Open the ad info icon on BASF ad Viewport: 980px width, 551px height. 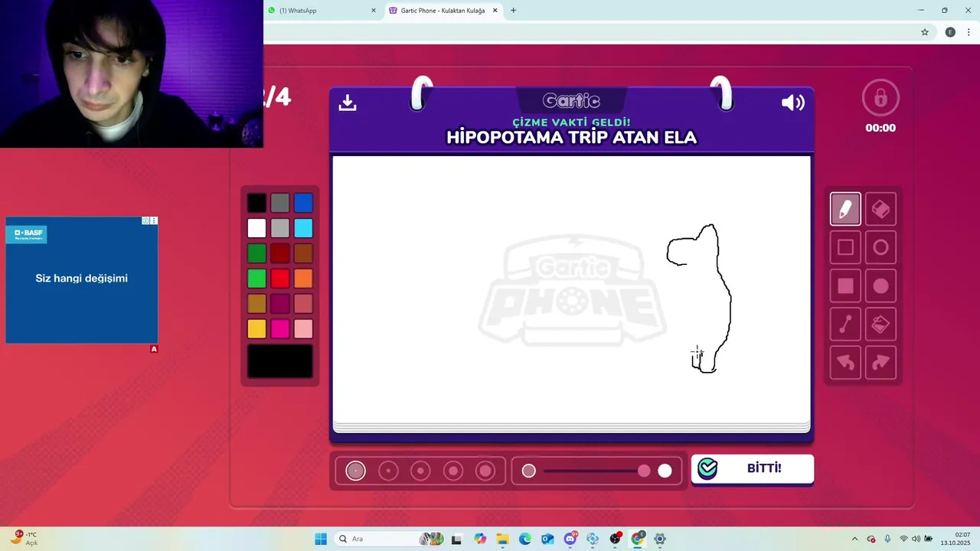(145, 221)
